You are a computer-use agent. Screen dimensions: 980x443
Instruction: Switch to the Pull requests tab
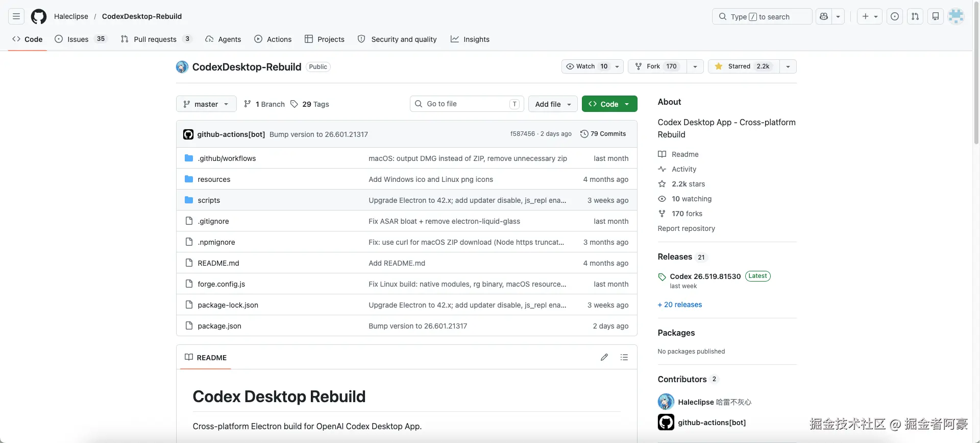tap(156, 39)
